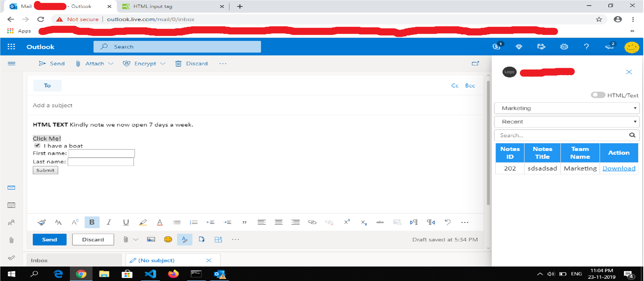Open Outlook Settings gear
The width and height of the screenshot is (644, 281).
[564, 47]
